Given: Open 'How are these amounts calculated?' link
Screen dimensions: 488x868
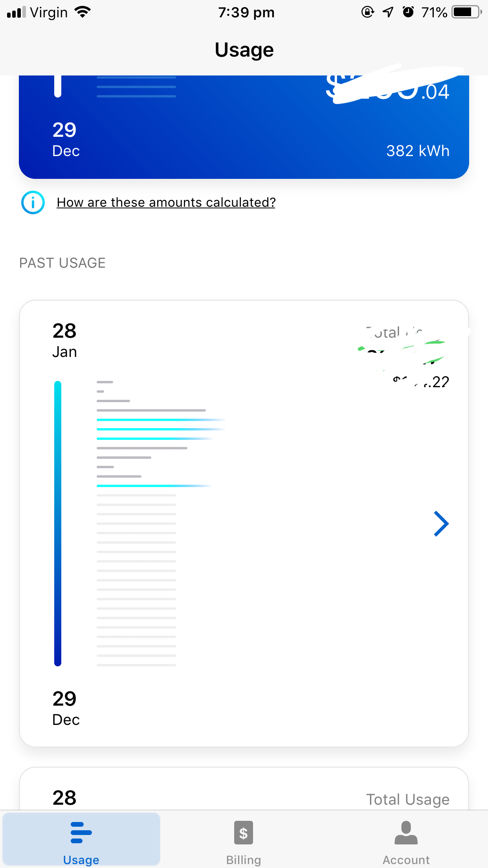Looking at the screenshot, I should [x=167, y=202].
